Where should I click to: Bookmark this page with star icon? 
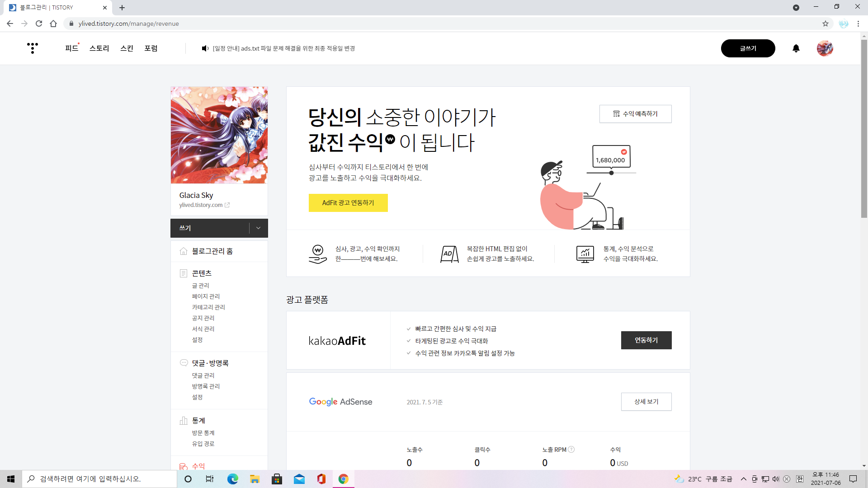coord(826,23)
